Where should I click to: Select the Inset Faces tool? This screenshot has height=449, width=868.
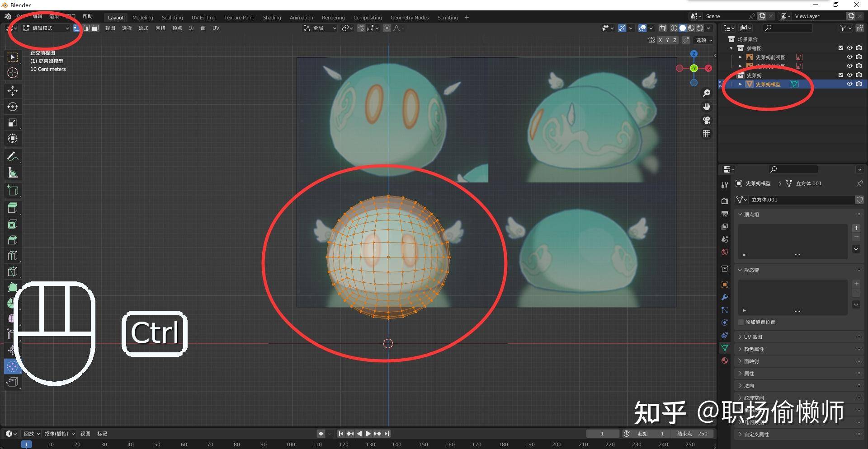[x=13, y=224]
